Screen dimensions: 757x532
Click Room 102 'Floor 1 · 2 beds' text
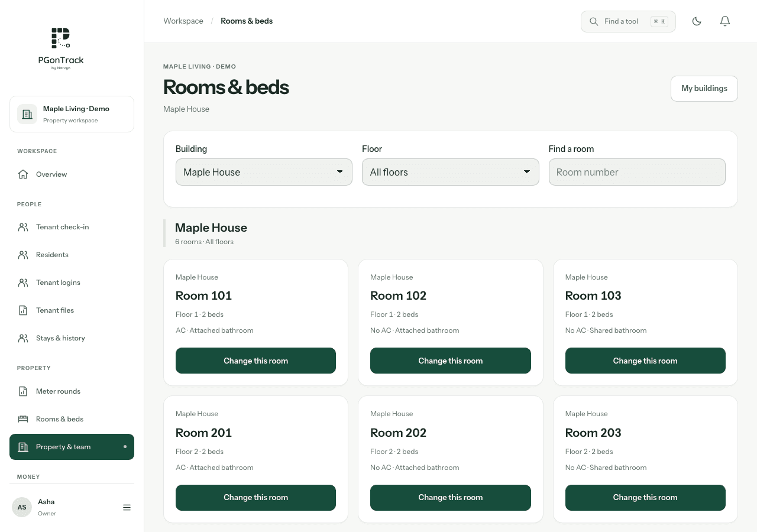click(x=394, y=314)
